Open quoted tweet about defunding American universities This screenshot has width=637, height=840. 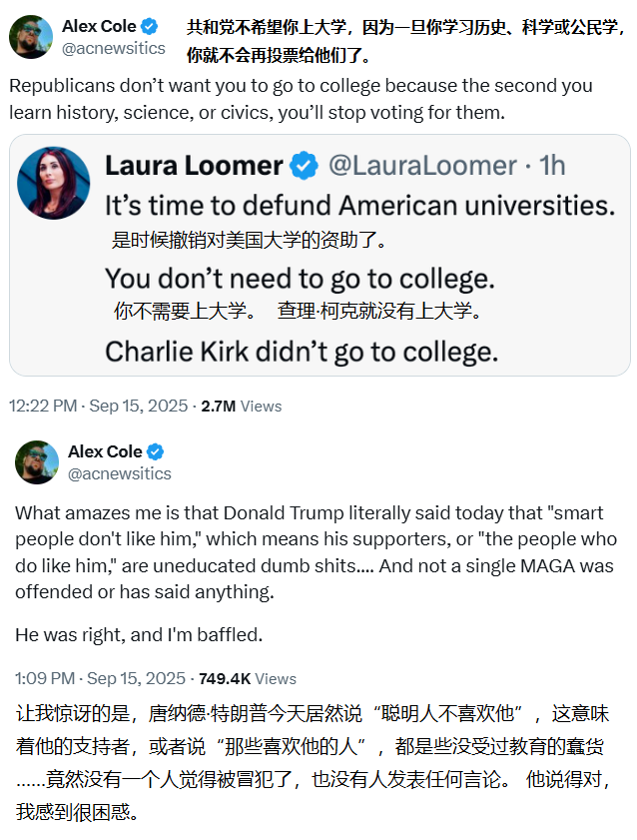(319, 255)
